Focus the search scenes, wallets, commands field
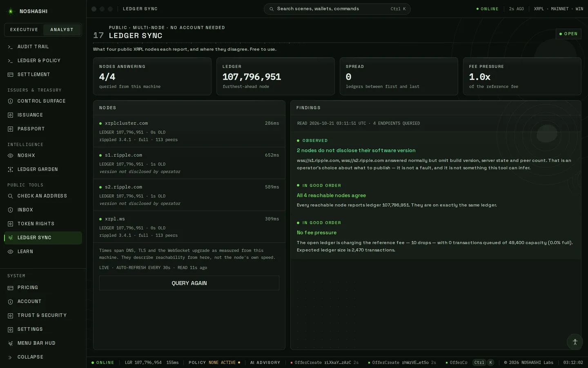 coord(337,9)
